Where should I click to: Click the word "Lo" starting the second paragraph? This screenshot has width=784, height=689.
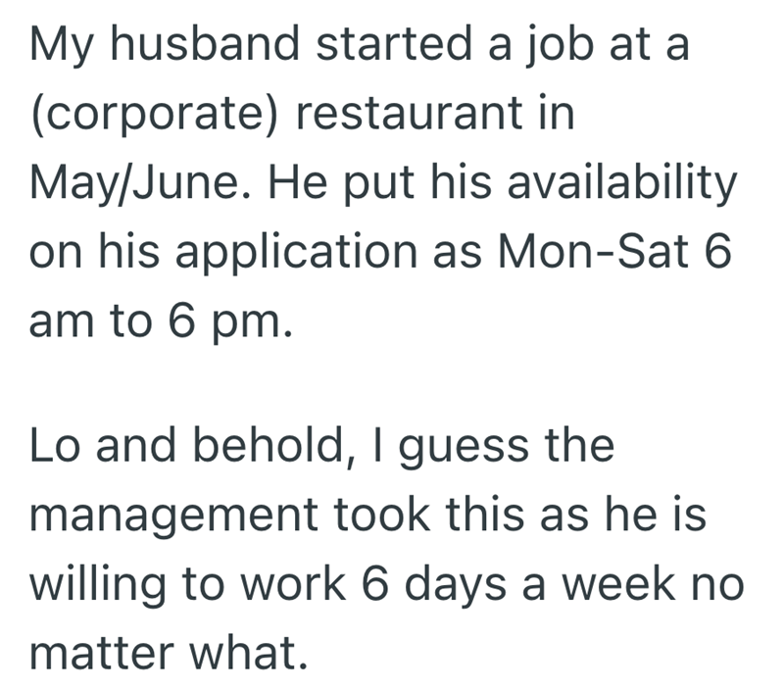tap(55, 445)
